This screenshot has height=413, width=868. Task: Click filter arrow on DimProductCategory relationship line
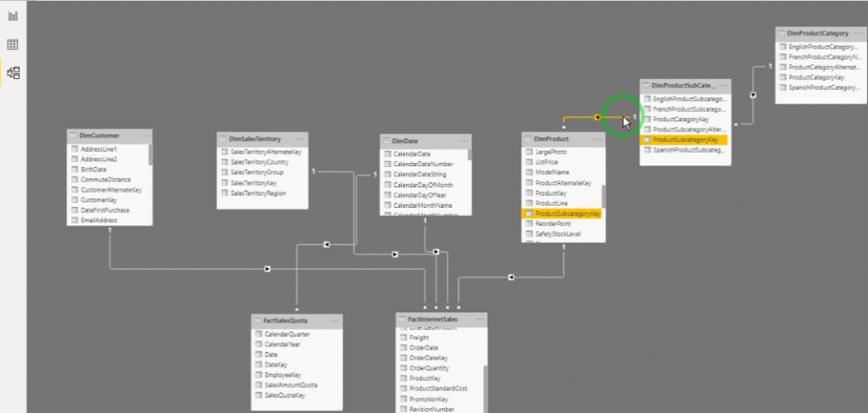coord(753,96)
